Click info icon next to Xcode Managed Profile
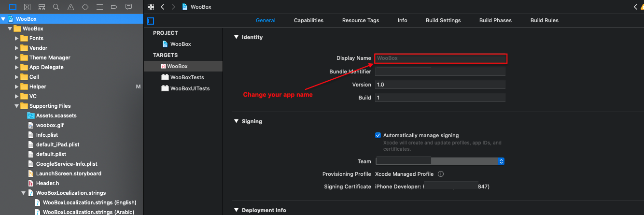This screenshot has height=215, width=644. point(441,174)
